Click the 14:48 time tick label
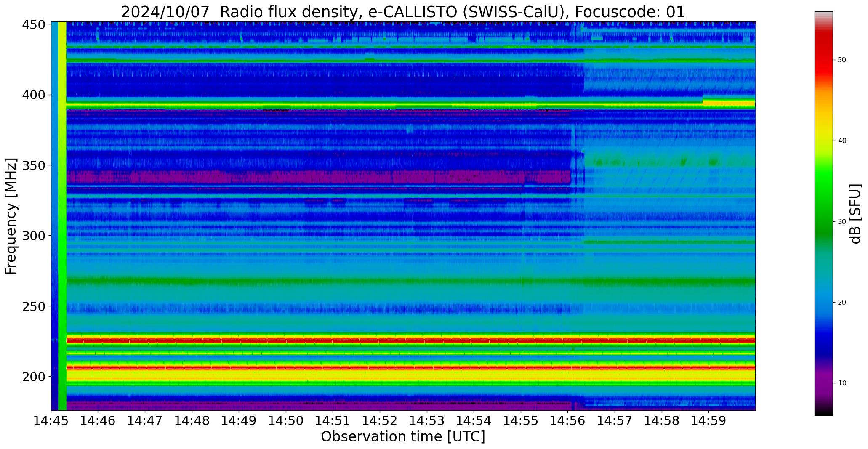This screenshot has height=449, width=868. pyautogui.click(x=192, y=420)
